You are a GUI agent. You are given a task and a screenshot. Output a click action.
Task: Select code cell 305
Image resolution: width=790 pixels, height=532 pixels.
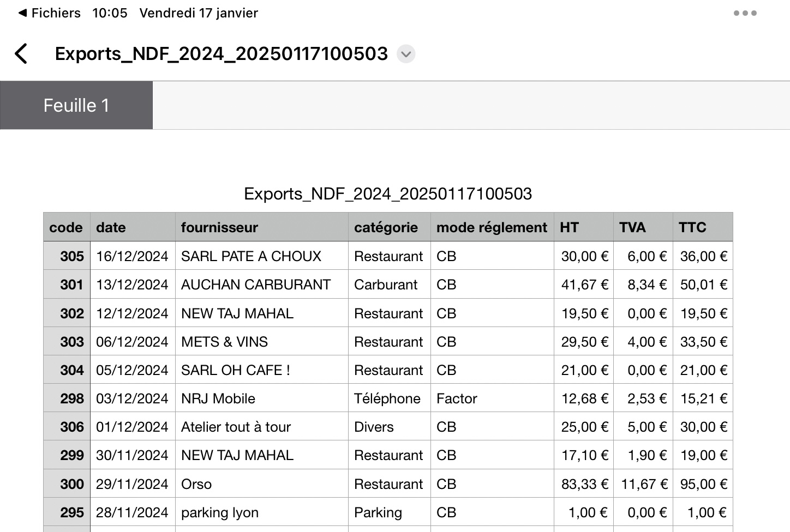point(67,256)
